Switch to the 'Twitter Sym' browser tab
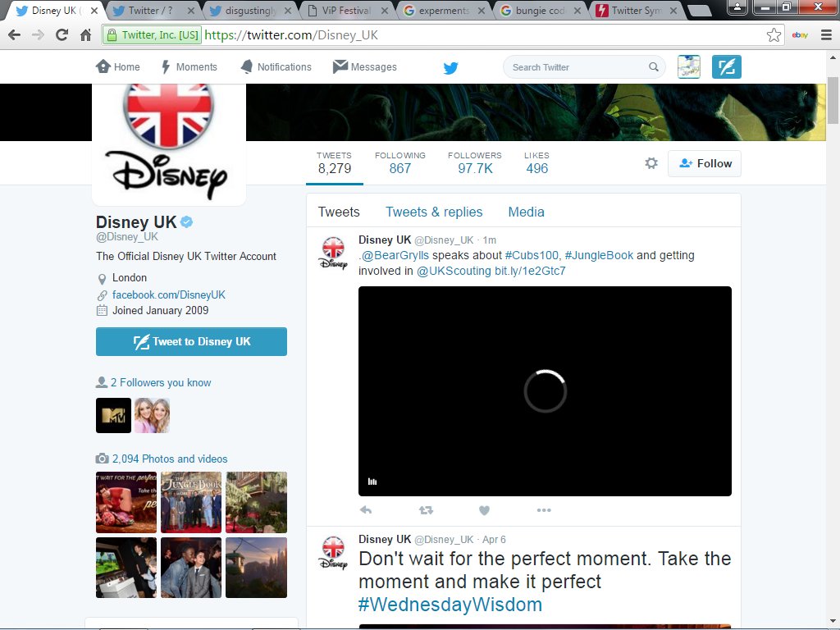 coord(636,10)
